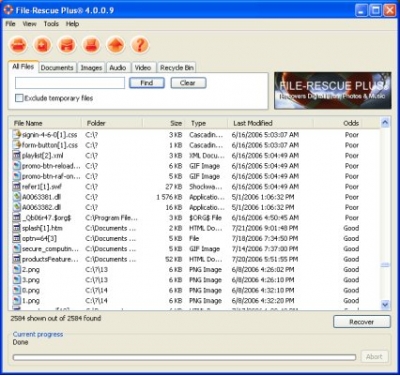The height and width of the screenshot is (376, 400).
Task: Open the Help menu
Action: (72, 24)
